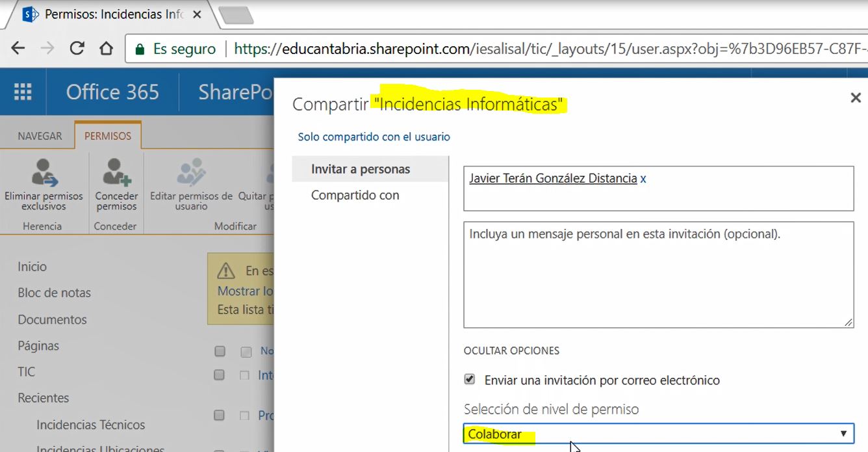868x452 pixels.
Task: Click the Solo compartido con el usuario link
Action: tap(373, 137)
